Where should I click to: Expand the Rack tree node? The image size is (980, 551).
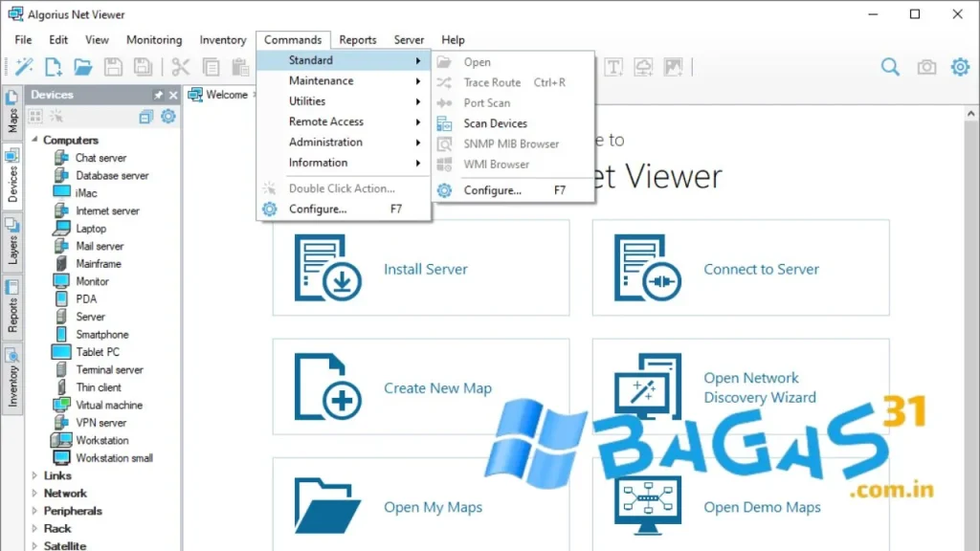(35, 528)
